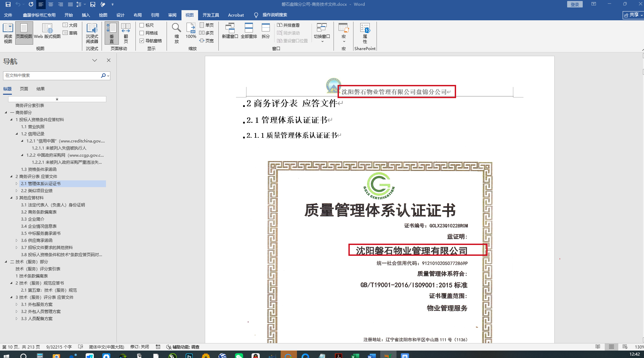Viewport: 644px width, 358px height.
Task: Open Outline view (大纲)
Action: pos(70,25)
